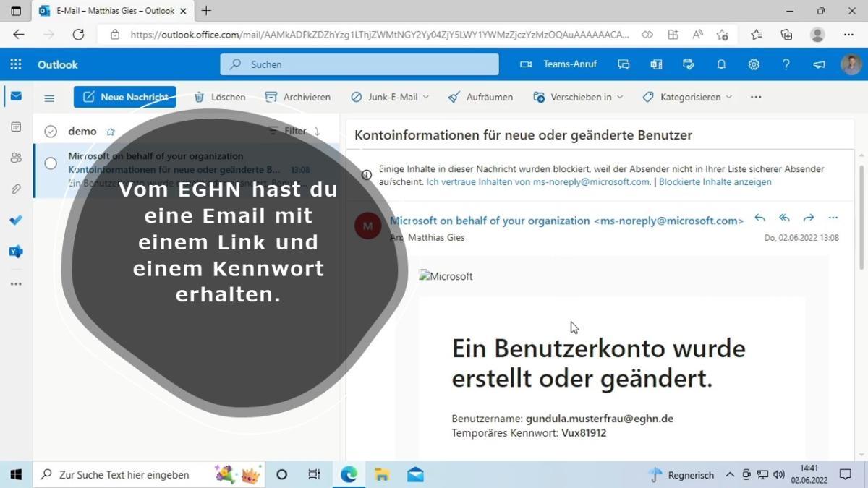The height and width of the screenshot is (488, 868).
Task: Click Aufräumen in the toolbar
Action: [481, 97]
